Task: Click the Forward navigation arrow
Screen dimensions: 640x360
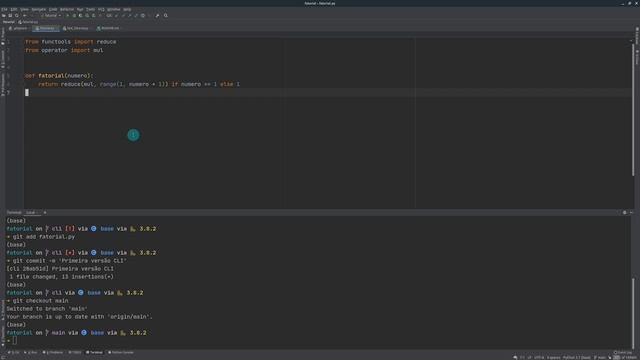Action: (x=32, y=16)
